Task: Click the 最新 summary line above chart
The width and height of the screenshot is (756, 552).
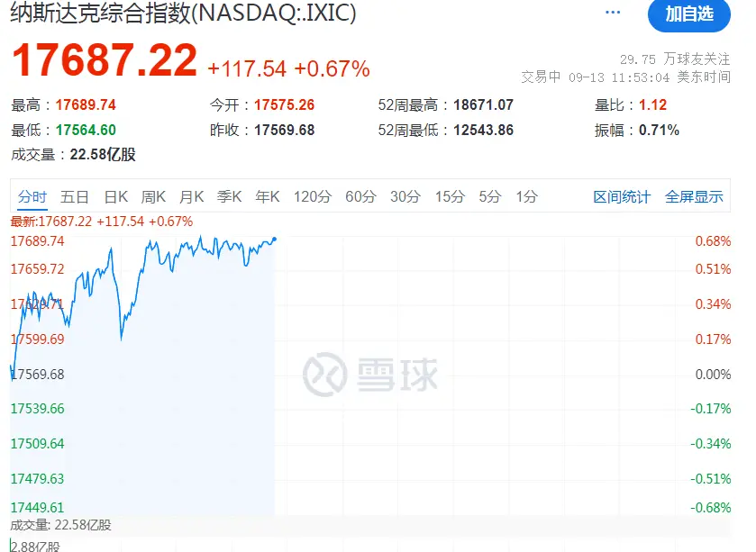Action: pyautogui.click(x=102, y=222)
